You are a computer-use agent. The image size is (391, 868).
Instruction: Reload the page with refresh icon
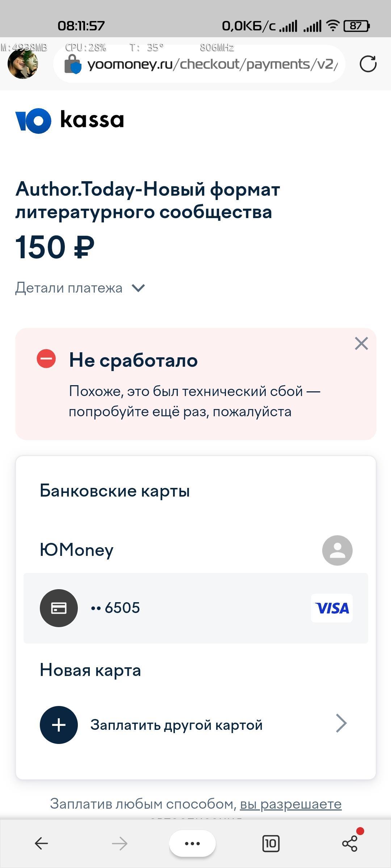tap(368, 64)
